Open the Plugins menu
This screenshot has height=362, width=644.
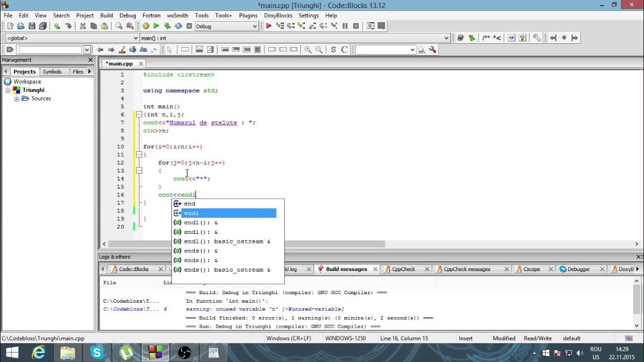point(248,16)
